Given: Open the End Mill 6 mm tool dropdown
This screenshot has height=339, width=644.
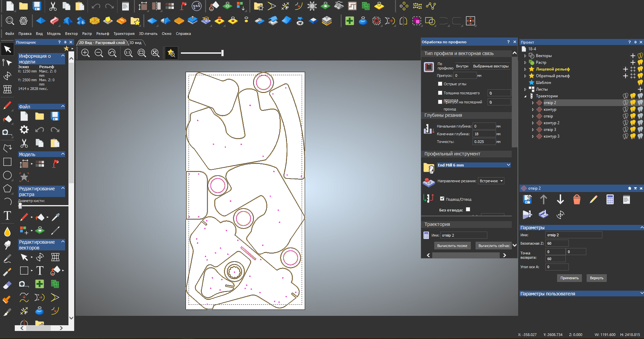Looking at the screenshot, I should tap(474, 165).
